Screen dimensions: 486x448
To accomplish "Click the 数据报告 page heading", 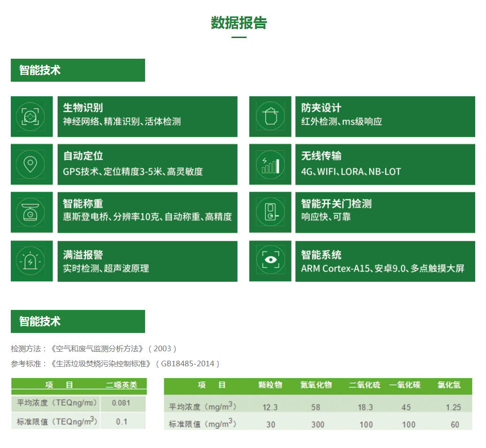I will pos(239,23).
